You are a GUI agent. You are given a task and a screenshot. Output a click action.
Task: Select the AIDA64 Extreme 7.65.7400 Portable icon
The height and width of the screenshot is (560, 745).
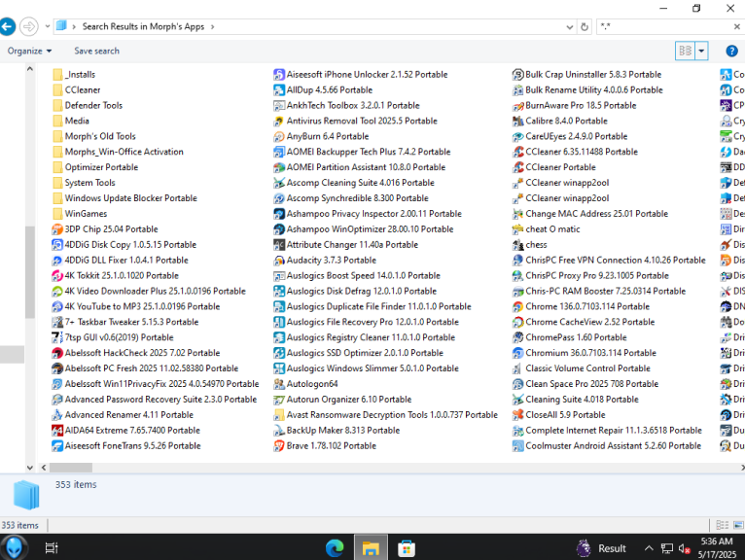click(57, 431)
